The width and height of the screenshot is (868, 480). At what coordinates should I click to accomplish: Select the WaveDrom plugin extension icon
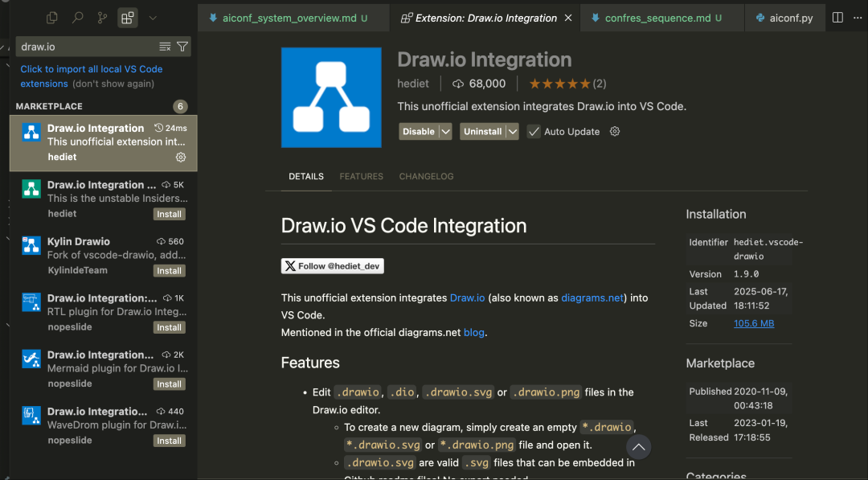[x=31, y=415]
